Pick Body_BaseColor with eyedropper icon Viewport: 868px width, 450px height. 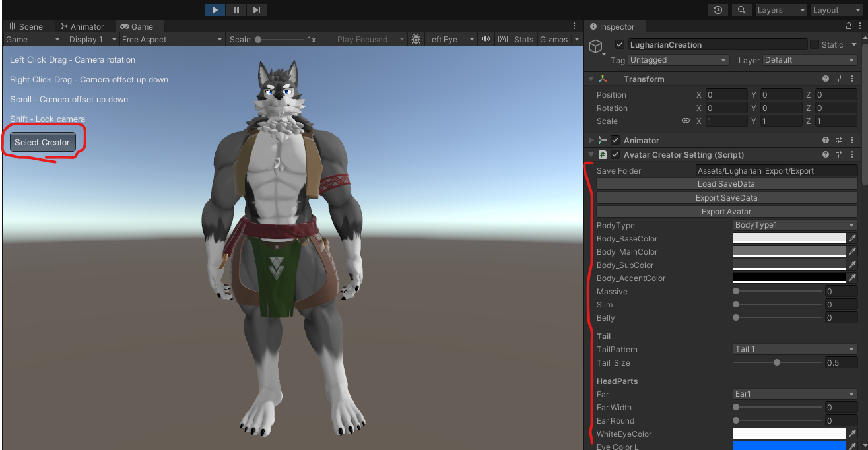point(852,239)
